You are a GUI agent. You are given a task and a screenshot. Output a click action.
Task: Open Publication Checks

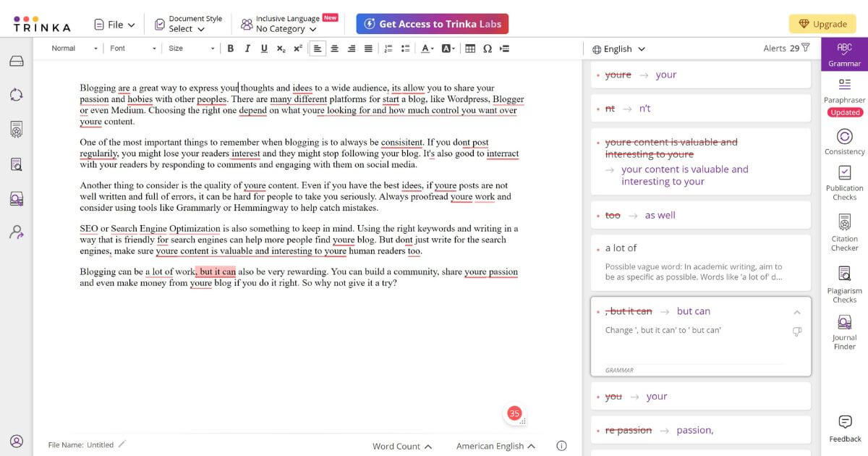[844, 182]
